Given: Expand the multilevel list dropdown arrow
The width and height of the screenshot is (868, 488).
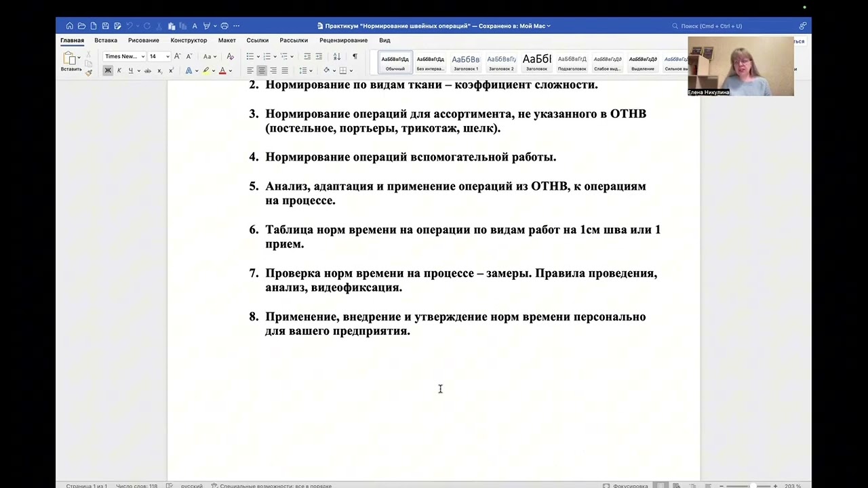Looking at the screenshot, I should 292,56.
